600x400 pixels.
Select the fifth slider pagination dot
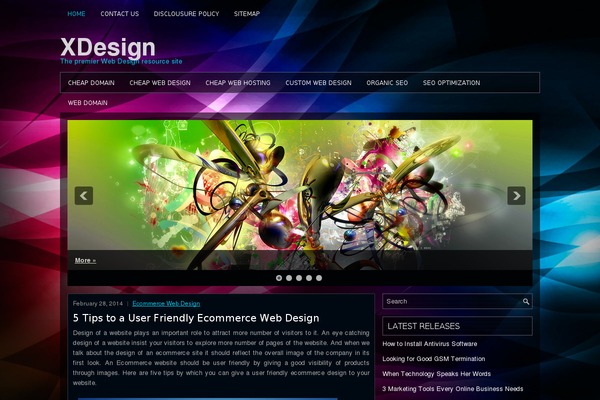(x=319, y=278)
